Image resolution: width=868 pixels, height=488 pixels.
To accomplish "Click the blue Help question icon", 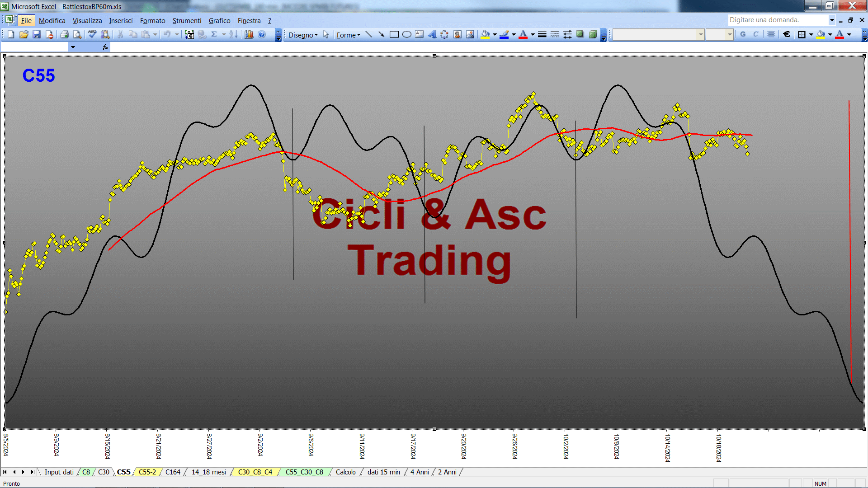I will coord(262,34).
